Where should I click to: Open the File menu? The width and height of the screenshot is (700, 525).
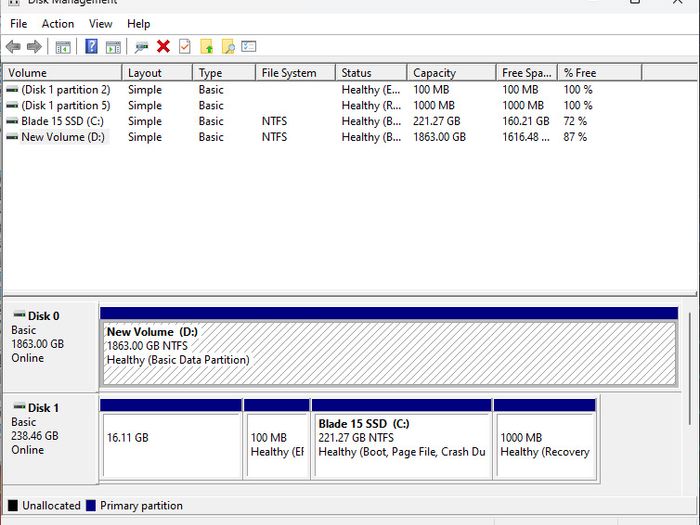(x=19, y=24)
